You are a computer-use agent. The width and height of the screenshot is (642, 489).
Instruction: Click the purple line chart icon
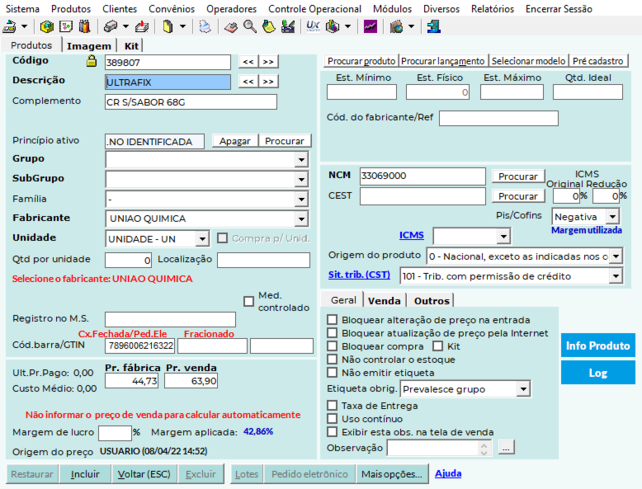click(370, 27)
